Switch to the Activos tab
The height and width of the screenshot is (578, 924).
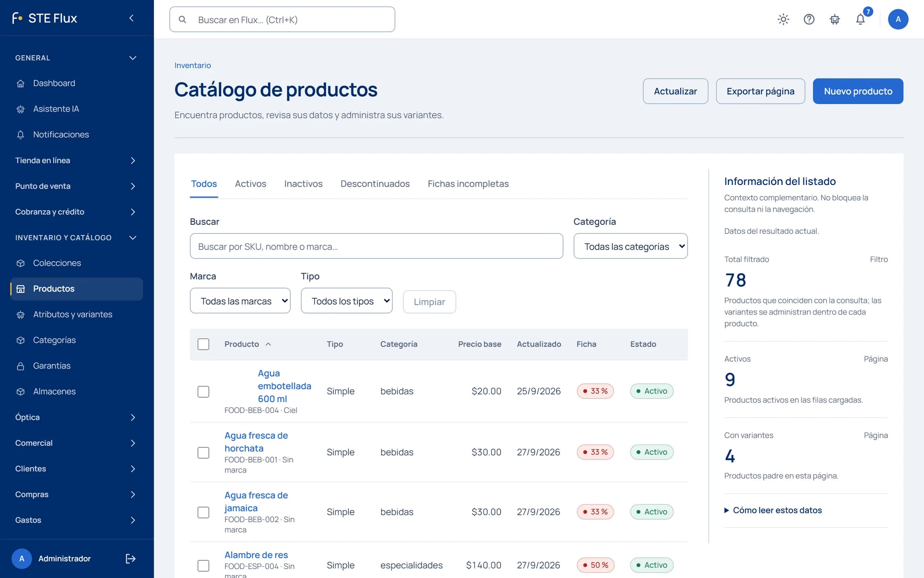[251, 184]
